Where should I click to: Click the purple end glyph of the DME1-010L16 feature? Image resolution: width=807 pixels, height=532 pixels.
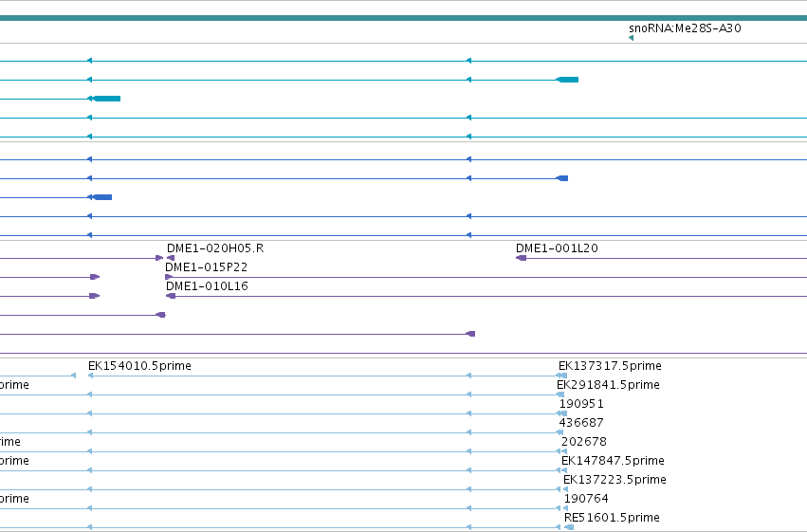point(171,296)
